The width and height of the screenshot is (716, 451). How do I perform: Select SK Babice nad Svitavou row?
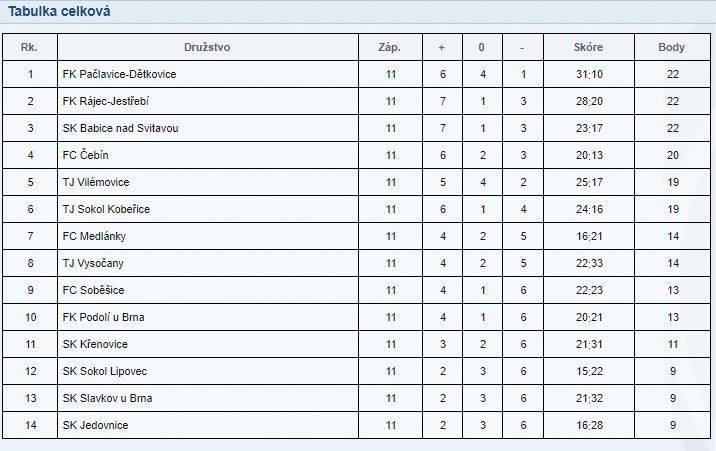click(356, 128)
